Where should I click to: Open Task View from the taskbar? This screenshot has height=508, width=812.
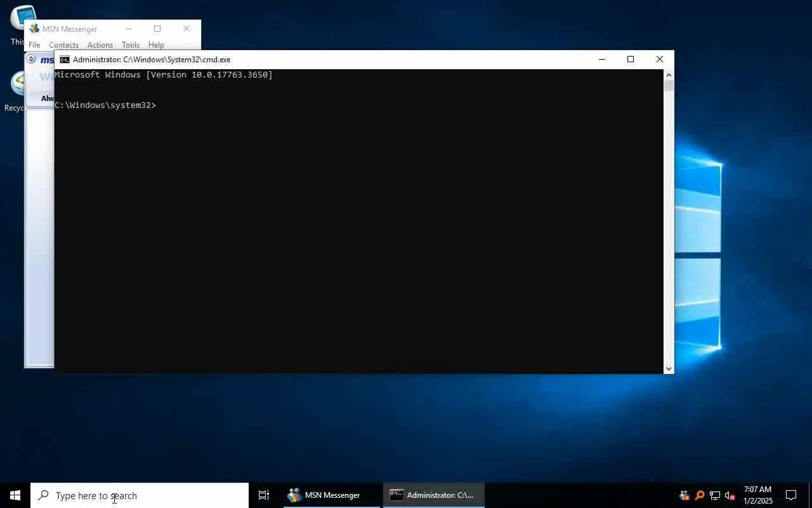(264, 495)
